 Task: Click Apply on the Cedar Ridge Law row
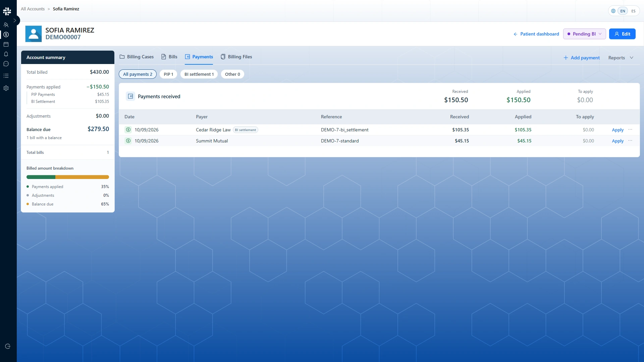click(618, 130)
